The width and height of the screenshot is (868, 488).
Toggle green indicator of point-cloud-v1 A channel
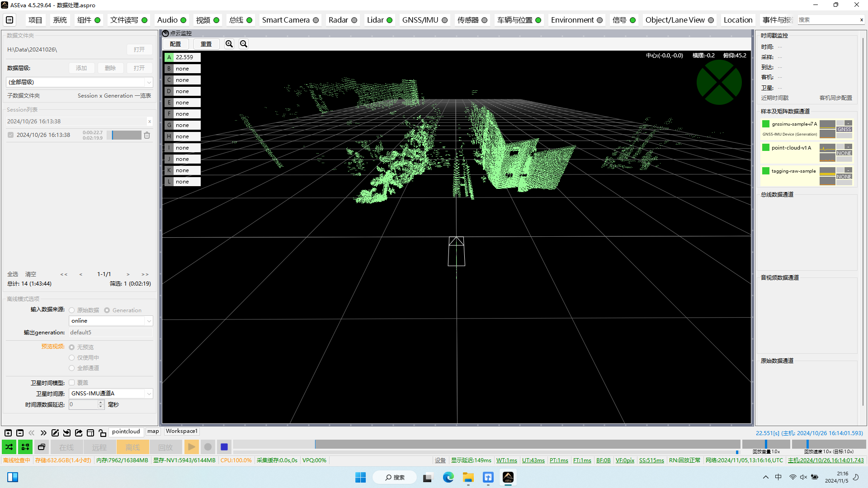click(766, 147)
